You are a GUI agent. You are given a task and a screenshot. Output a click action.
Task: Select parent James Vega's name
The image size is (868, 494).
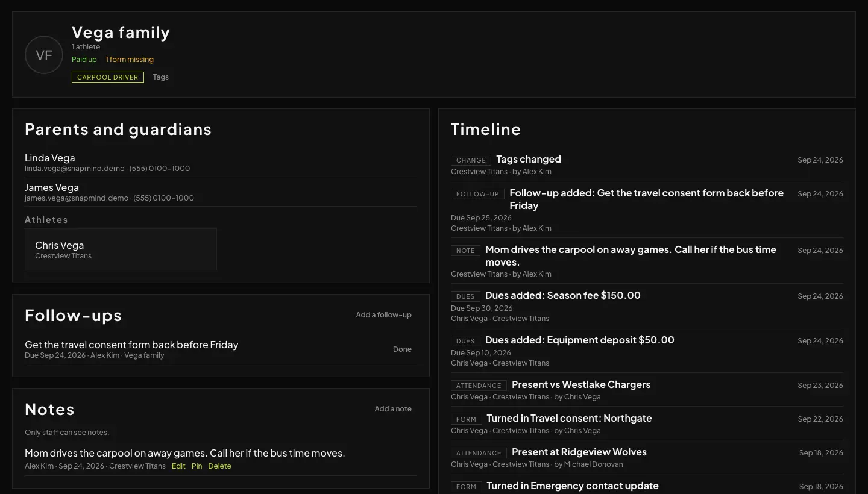point(52,187)
